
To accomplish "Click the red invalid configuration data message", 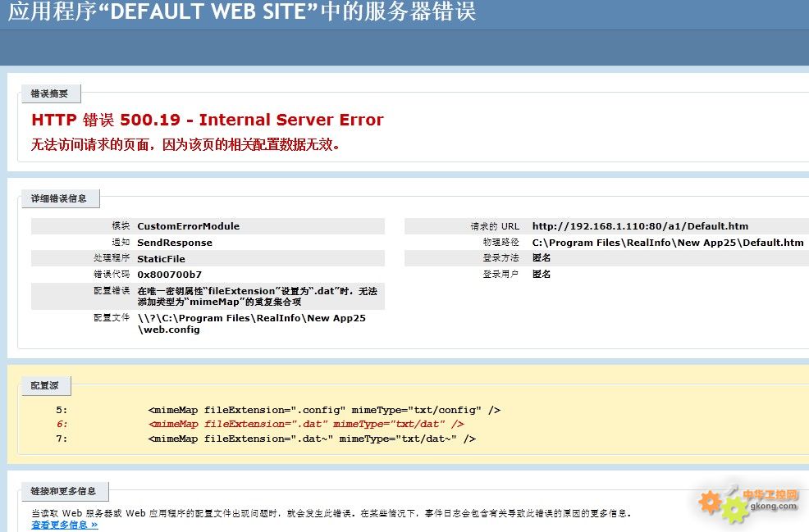I will [x=185, y=145].
